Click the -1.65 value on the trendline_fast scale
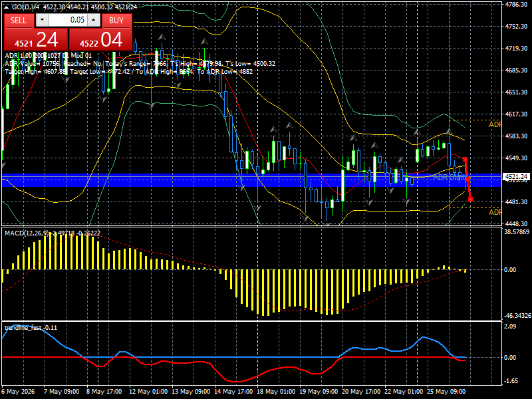This screenshot has height=399, width=532. click(x=511, y=381)
